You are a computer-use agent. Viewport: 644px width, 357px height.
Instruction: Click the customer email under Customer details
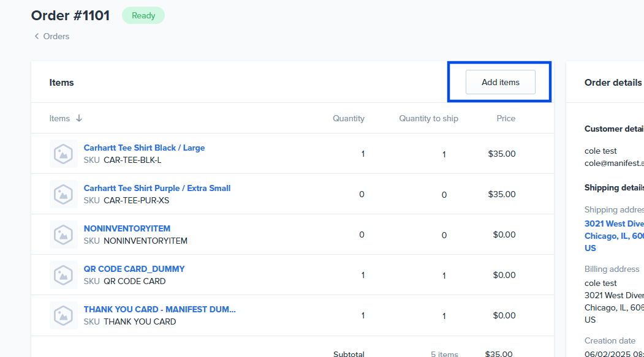[x=613, y=163]
